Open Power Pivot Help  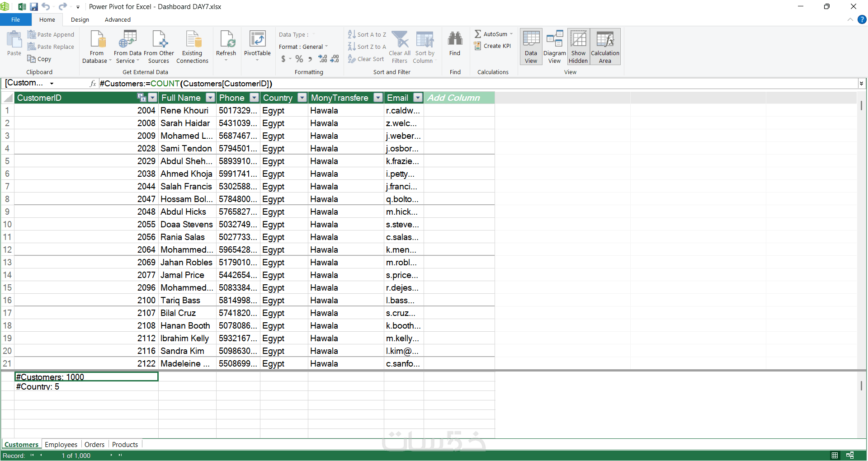[862, 19]
